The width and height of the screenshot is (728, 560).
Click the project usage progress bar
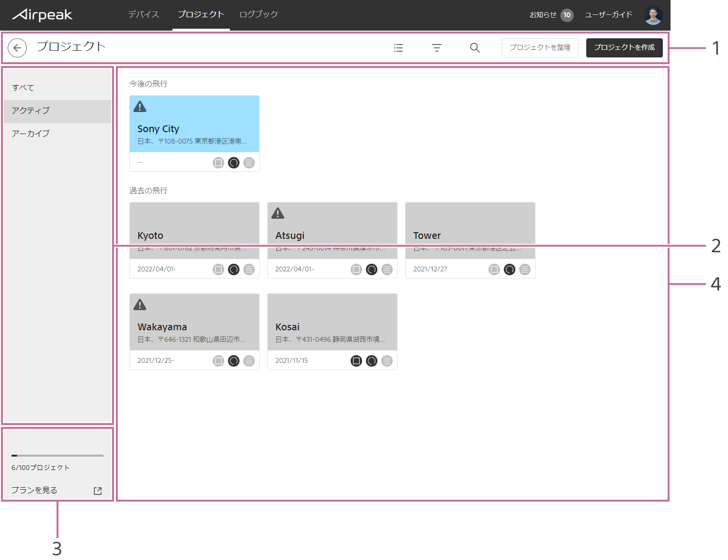pyautogui.click(x=57, y=456)
